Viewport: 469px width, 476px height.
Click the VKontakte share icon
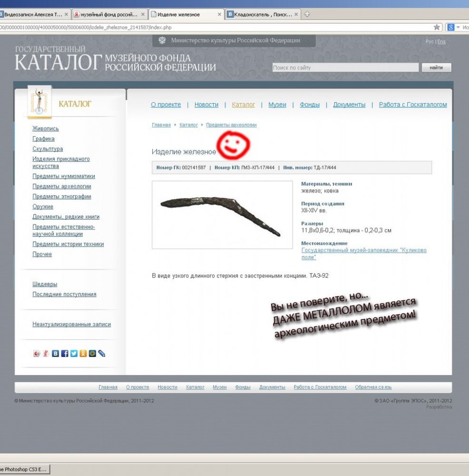(x=56, y=354)
